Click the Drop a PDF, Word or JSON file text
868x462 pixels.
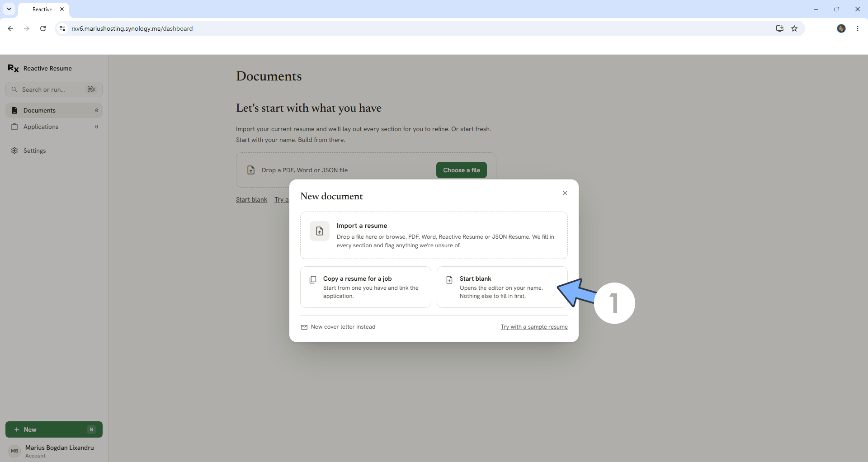coord(305,170)
